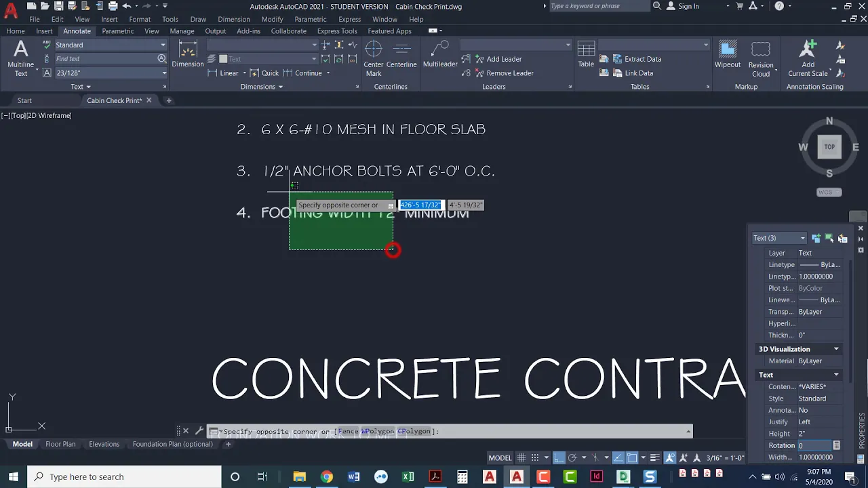Open the Windows Start button
The height and width of the screenshot is (488, 868).
coord(14,476)
